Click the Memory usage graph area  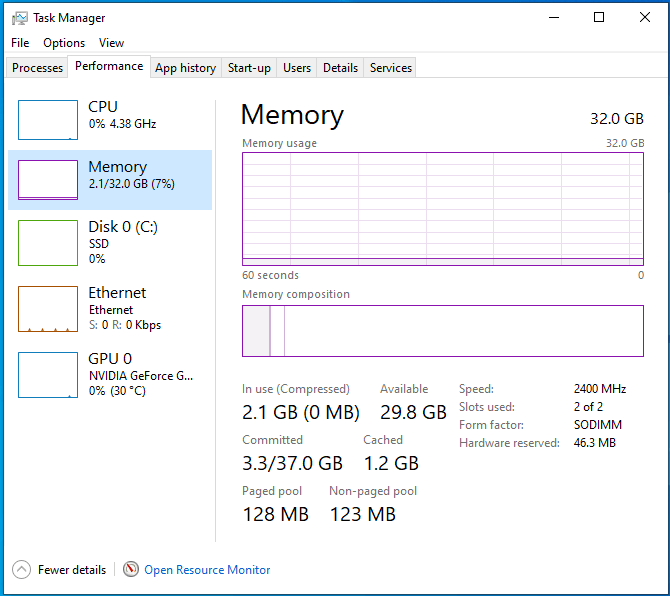[x=443, y=209]
